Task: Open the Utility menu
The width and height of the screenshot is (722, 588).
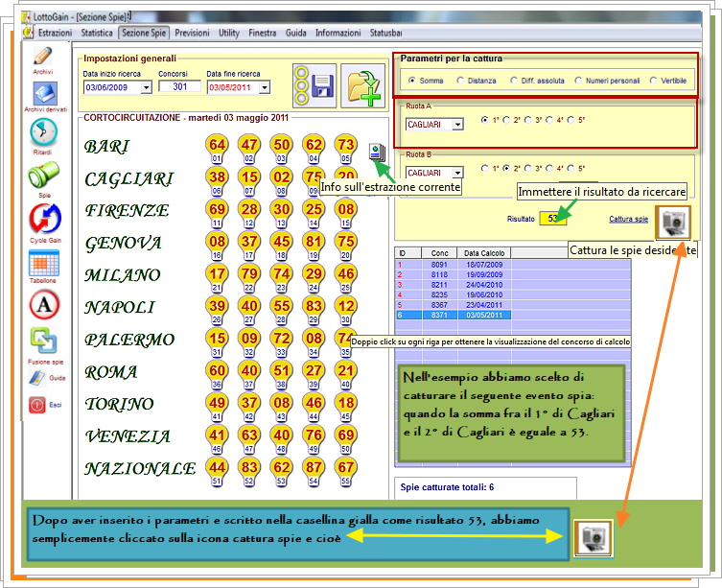Action: coord(229,33)
